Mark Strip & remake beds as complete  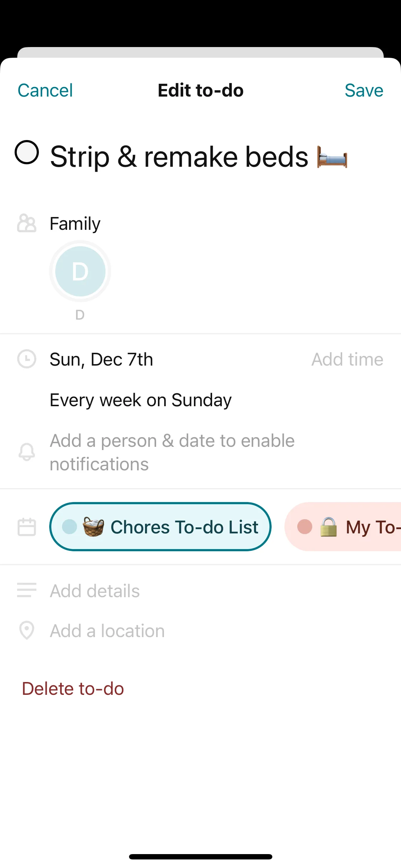coord(27,153)
